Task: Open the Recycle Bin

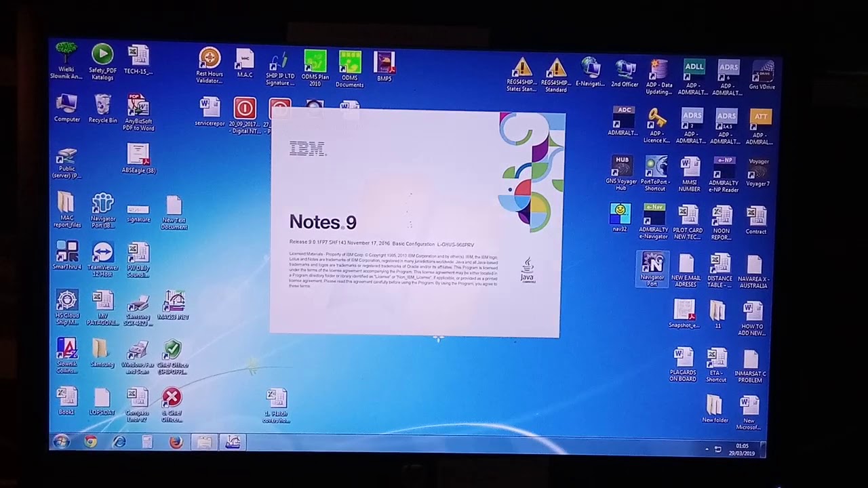Action: pyautogui.click(x=103, y=108)
